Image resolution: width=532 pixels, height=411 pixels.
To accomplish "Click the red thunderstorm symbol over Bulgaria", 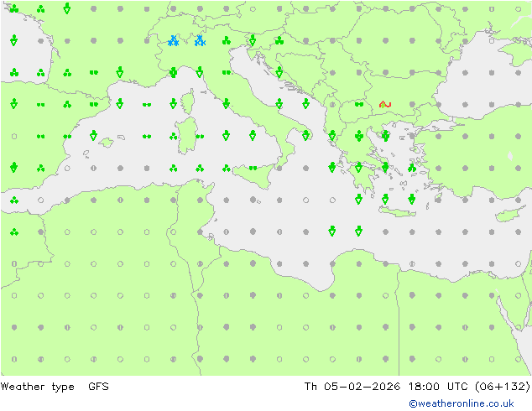I will tap(385, 105).
